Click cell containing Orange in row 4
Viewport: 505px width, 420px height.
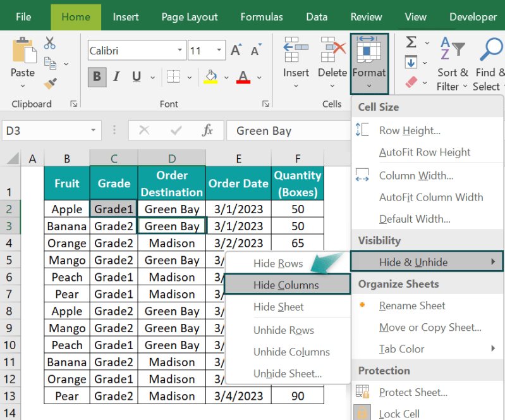click(66, 243)
